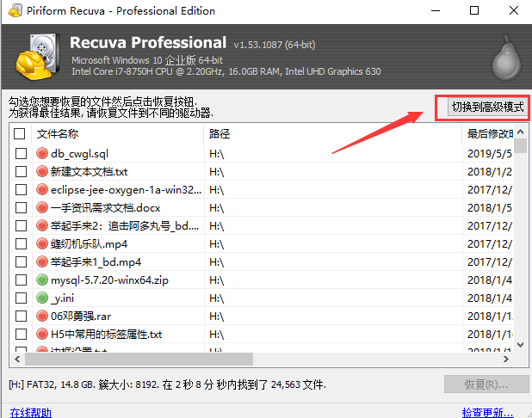Check the box for H5中常用的标签属性.txt
The image size is (532, 418).
[x=21, y=334]
